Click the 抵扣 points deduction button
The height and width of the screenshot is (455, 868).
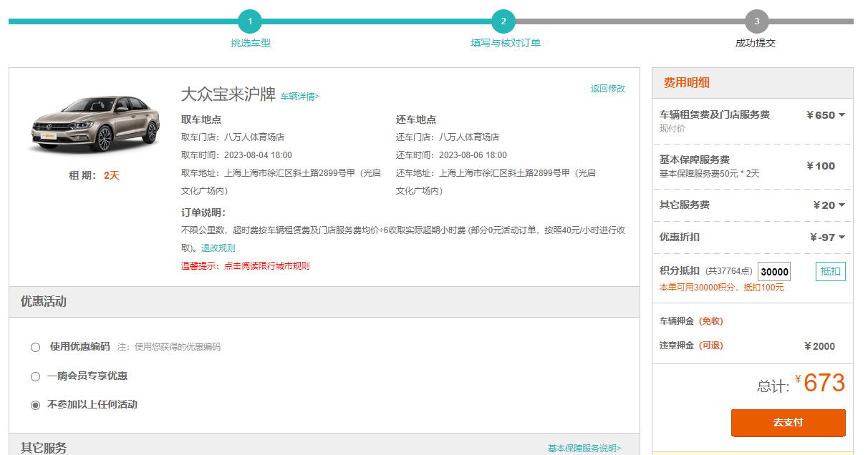coord(831,271)
